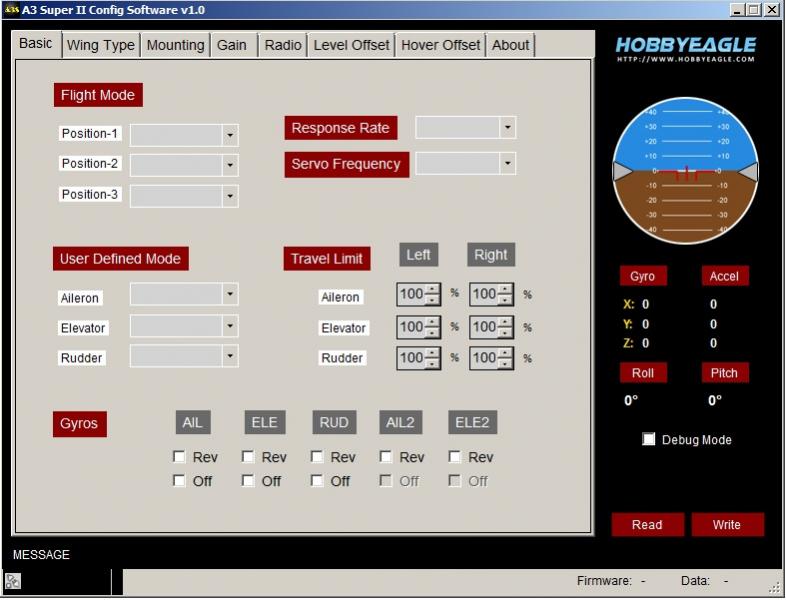Viewport: 786px width, 600px height.
Task: Go to the Hover Offset tab
Action: [x=440, y=45]
